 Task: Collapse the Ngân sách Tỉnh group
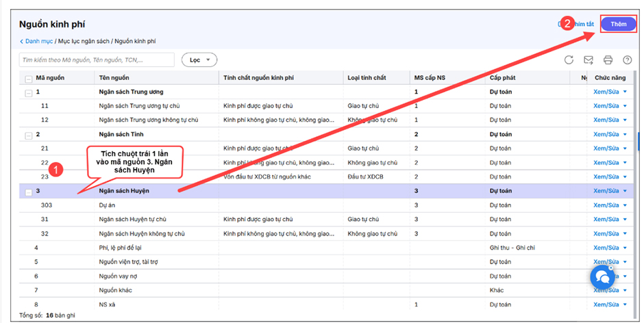click(x=28, y=135)
